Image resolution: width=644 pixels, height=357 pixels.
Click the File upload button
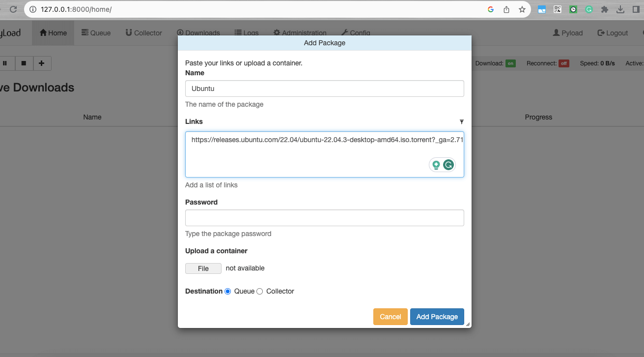pyautogui.click(x=203, y=268)
